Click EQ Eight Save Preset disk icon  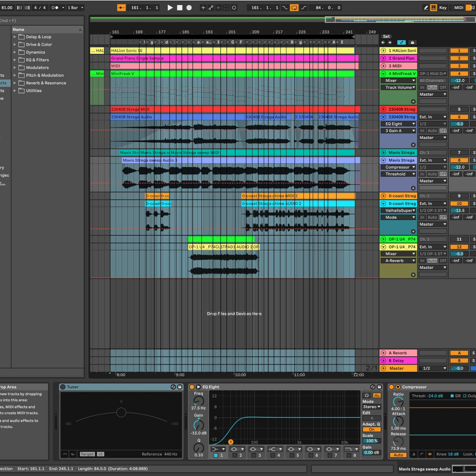point(379,387)
